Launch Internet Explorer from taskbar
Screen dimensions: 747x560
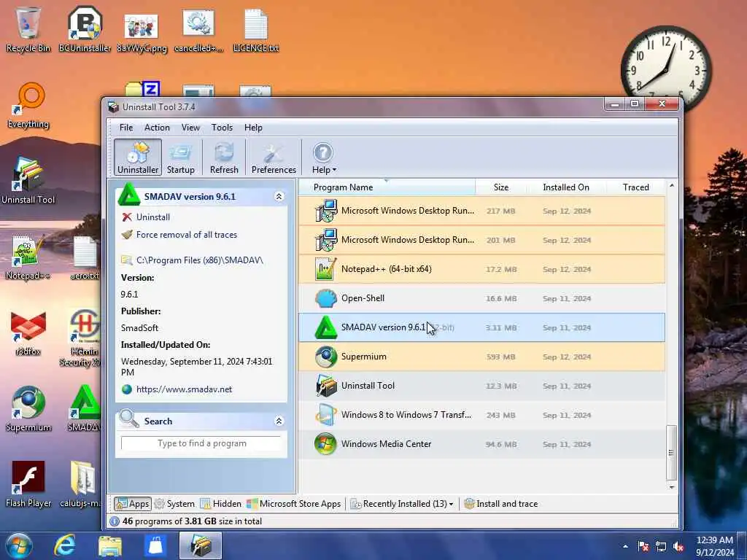(x=64, y=545)
